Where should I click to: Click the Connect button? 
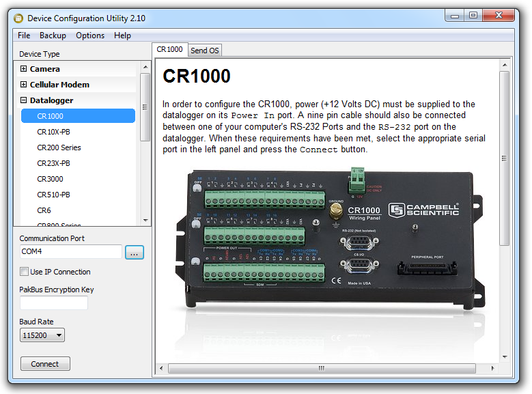tap(45, 364)
